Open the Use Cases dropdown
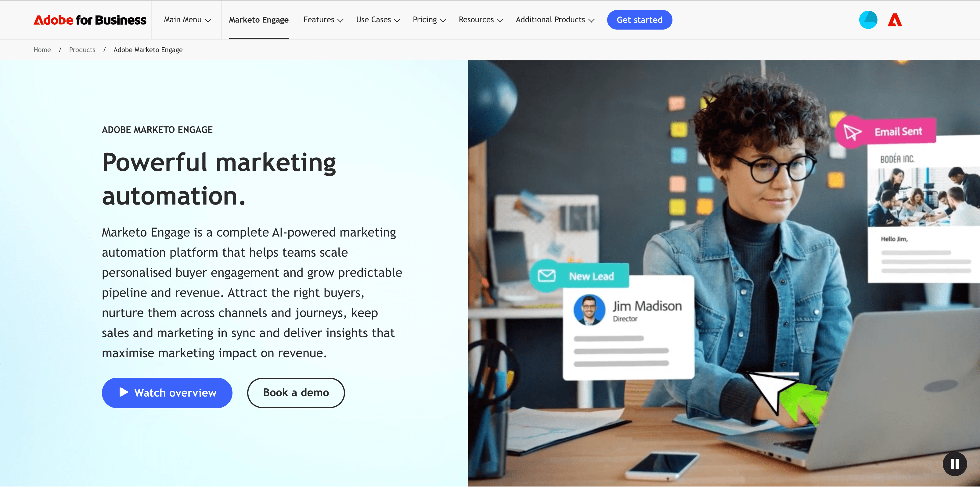Image resolution: width=980 pixels, height=492 pixels. (378, 20)
